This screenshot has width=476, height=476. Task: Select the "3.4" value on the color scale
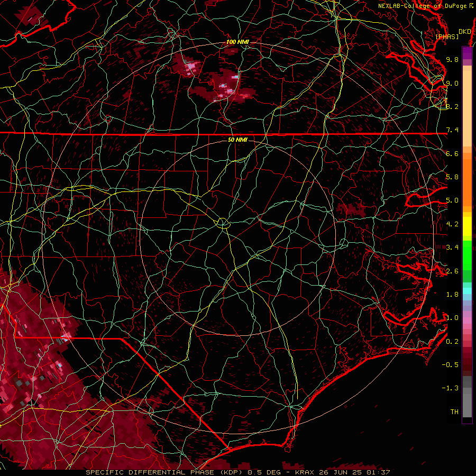pyautogui.click(x=452, y=248)
